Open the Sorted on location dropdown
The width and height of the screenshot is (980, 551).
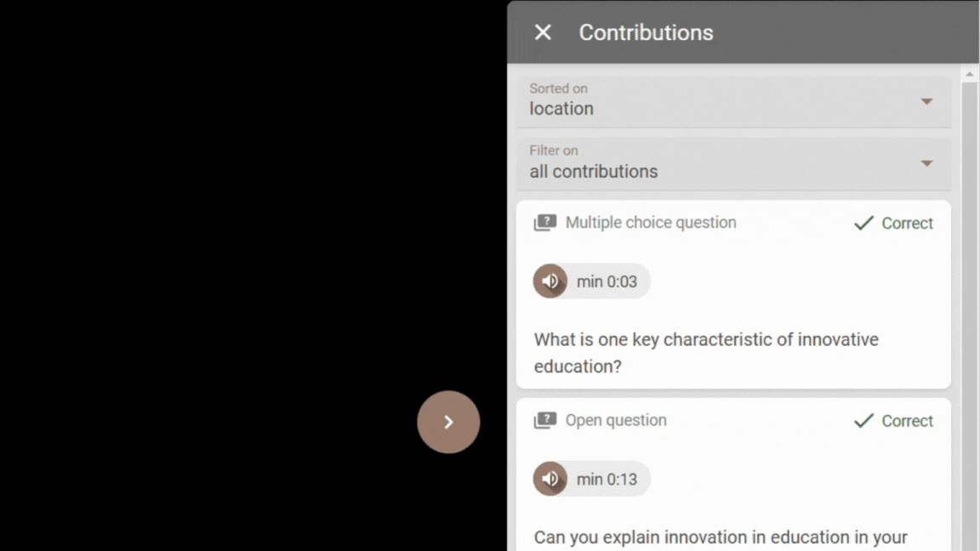[734, 101]
